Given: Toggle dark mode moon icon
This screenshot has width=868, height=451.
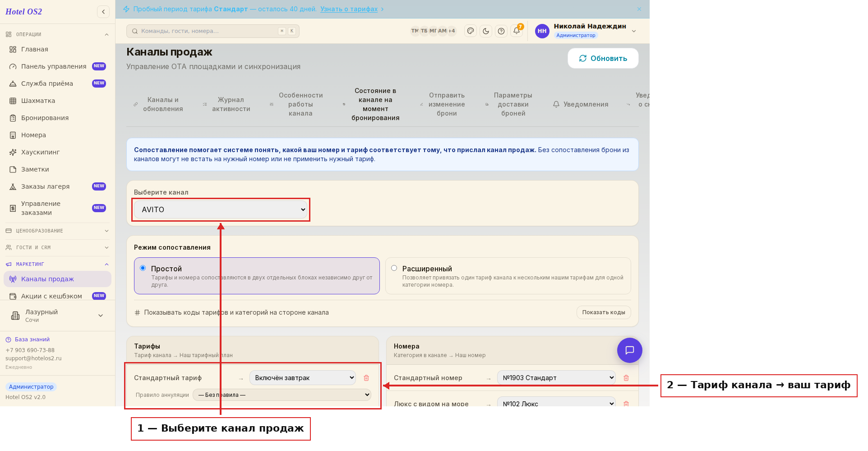Looking at the screenshot, I should (x=486, y=31).
